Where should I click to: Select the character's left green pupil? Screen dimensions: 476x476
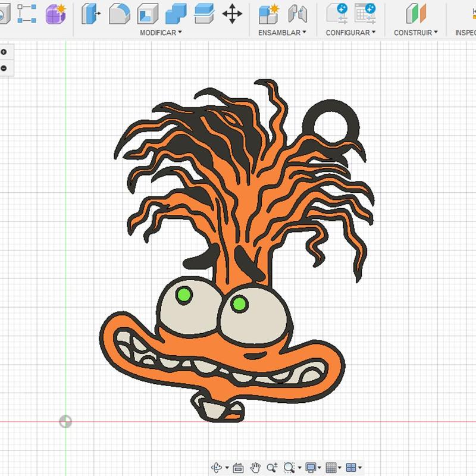coord(184,295)
